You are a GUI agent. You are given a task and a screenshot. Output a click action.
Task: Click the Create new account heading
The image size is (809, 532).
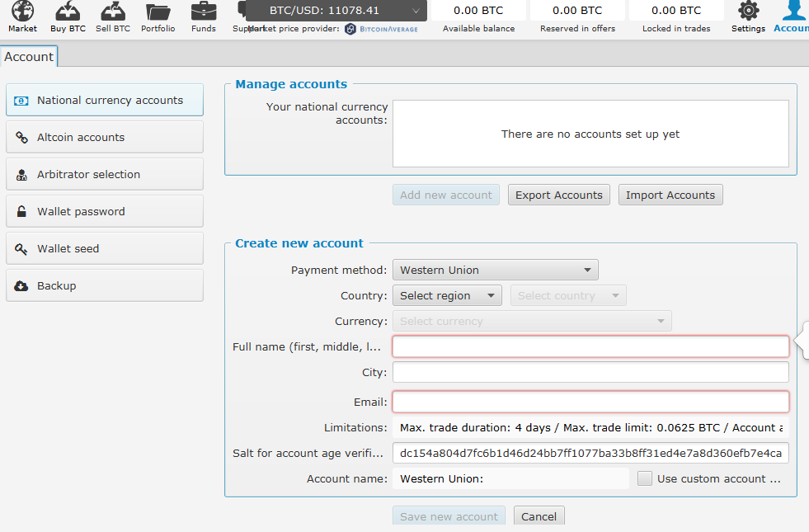(299, 243)
